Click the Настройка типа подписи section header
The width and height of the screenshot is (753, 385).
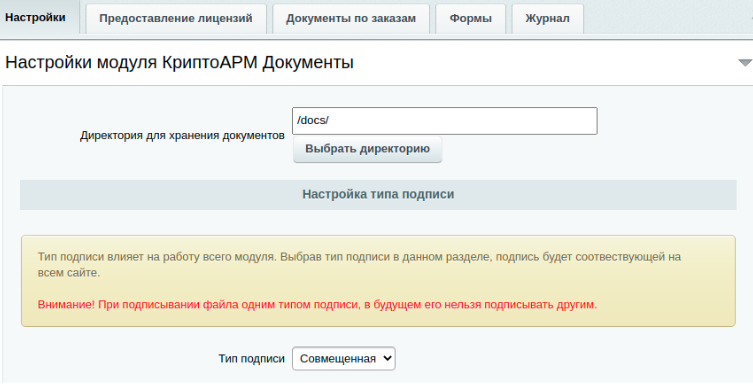tap(378, 194)
